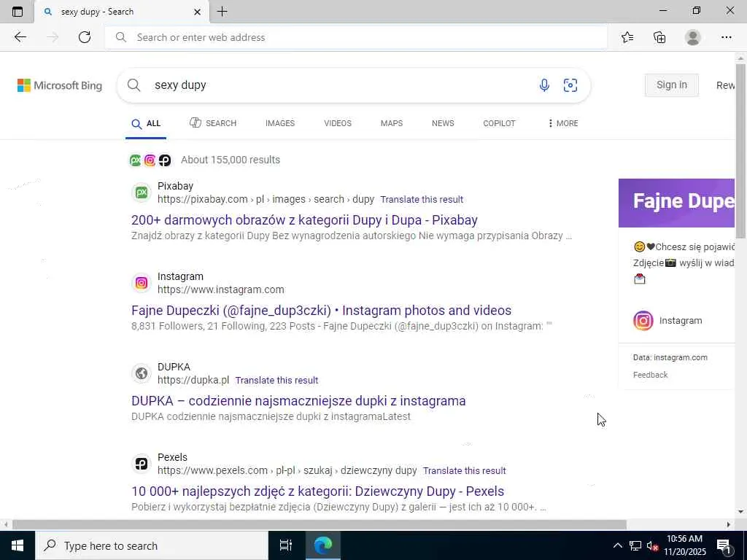
Task: Show hidden system tray icons
Action: 617,545
